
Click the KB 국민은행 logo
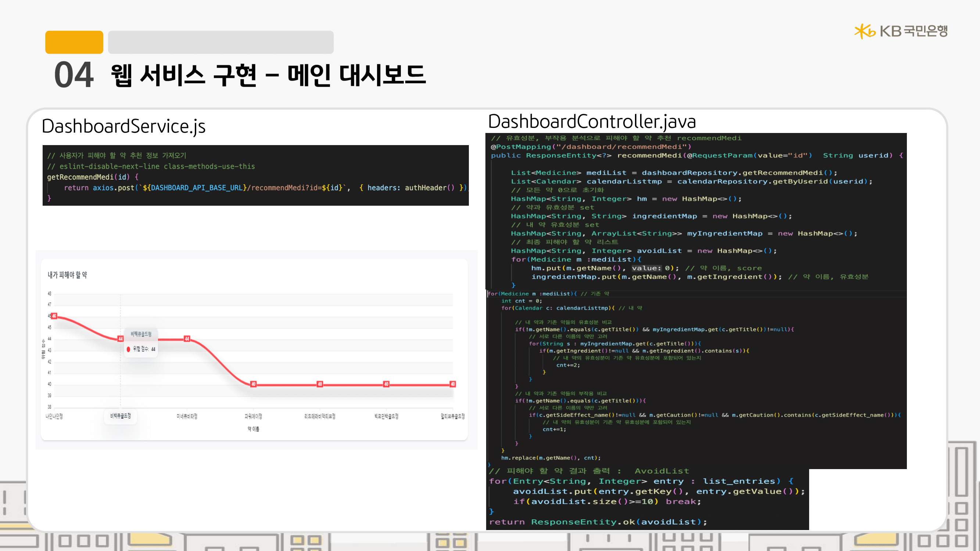tap(900, 31)
